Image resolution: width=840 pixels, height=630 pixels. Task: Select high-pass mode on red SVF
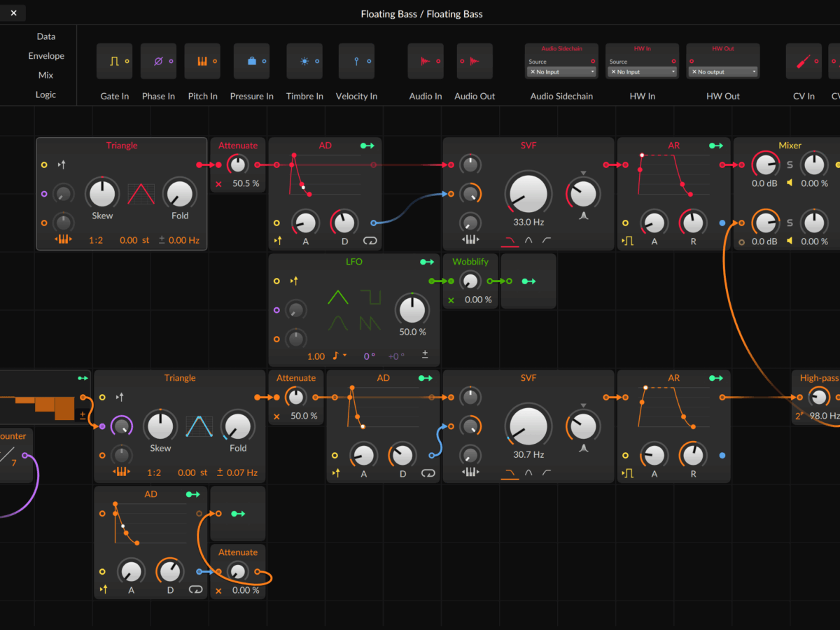(x=546, y=240)
